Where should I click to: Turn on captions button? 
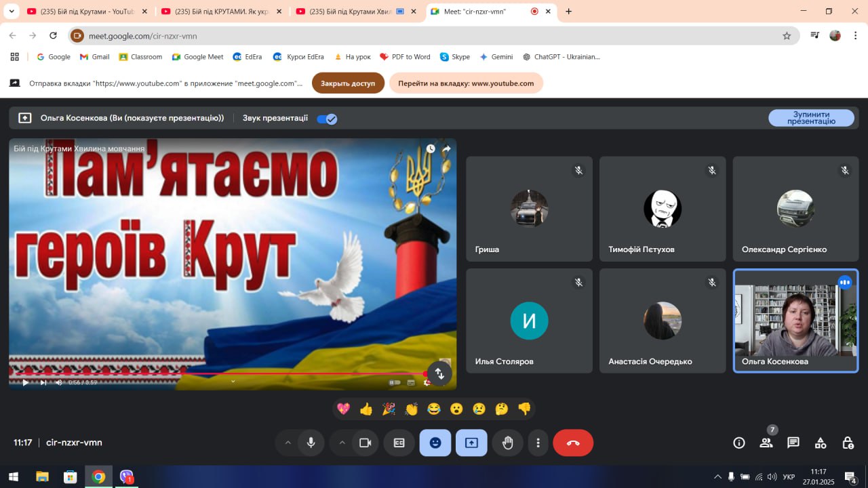pos(399,443)
